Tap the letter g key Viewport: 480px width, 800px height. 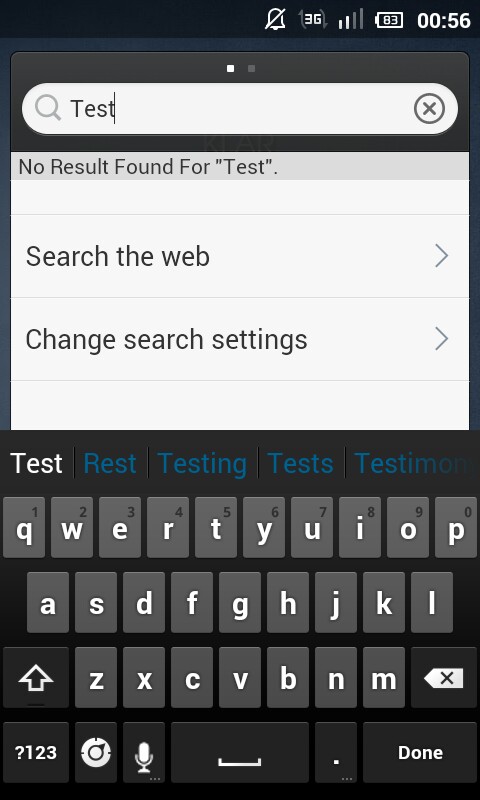pos(240,603)
